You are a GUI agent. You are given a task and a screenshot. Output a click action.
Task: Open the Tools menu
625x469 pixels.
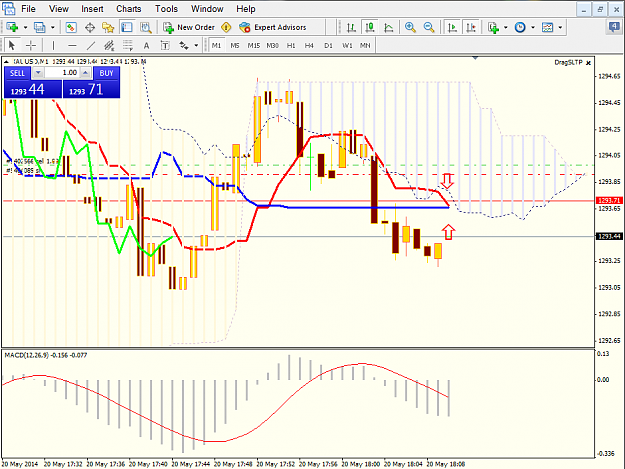(166, 9)
